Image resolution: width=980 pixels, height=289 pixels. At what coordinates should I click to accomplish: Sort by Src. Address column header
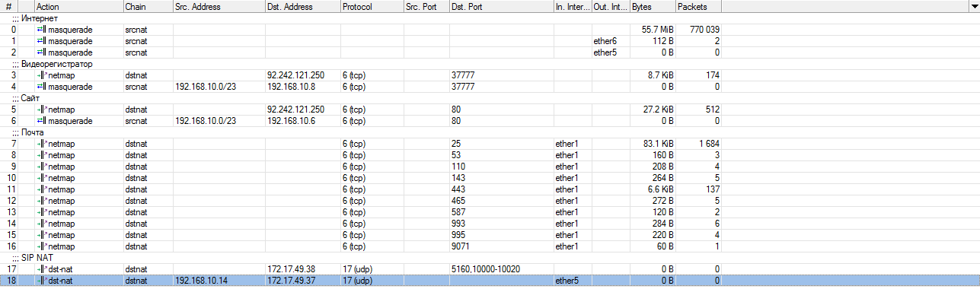click(x=219, y=6)
